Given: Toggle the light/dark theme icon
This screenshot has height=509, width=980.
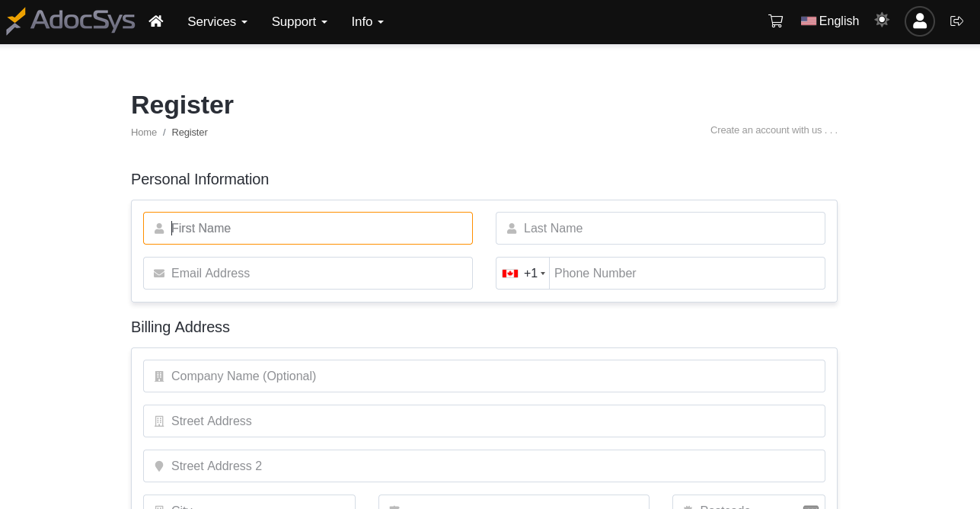Looking at the screenshot, I should pyautogui.click(x=882, y=21).
